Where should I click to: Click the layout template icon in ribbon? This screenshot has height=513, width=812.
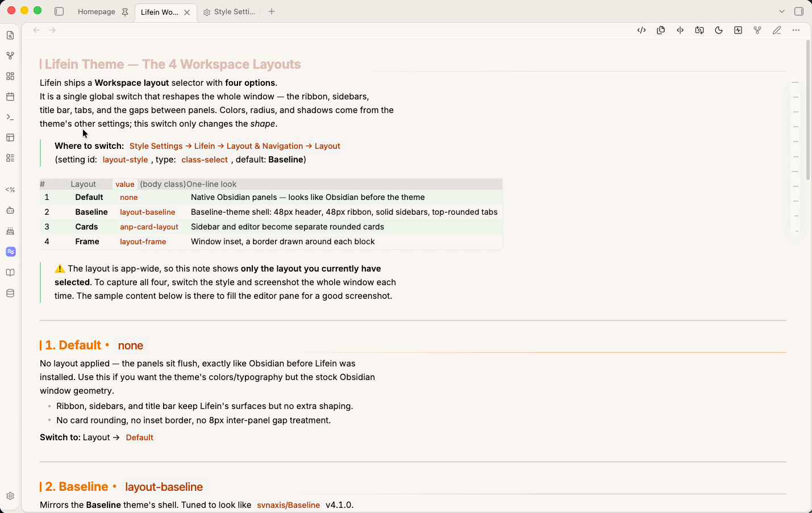point(10,137)
